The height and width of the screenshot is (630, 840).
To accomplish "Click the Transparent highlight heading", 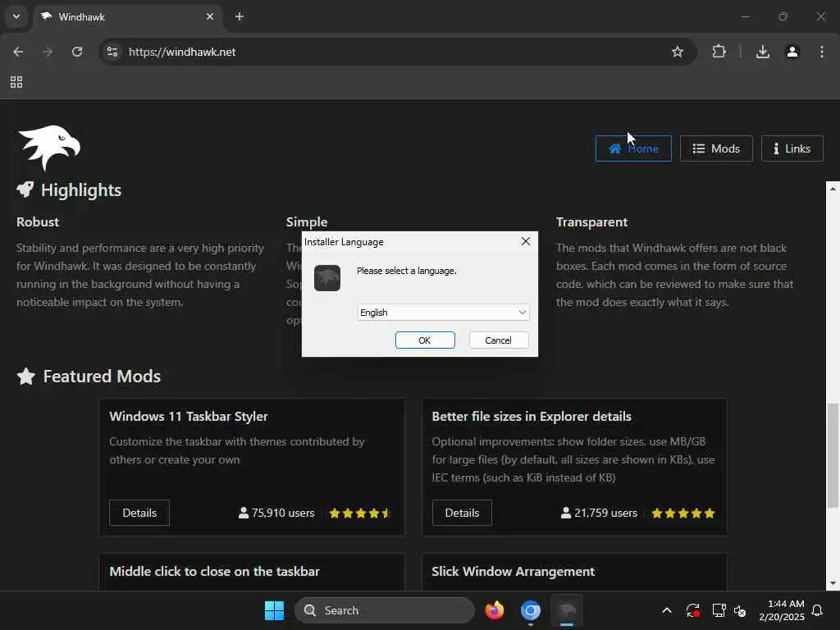I will pyautogui.click(x=591, y=221).
